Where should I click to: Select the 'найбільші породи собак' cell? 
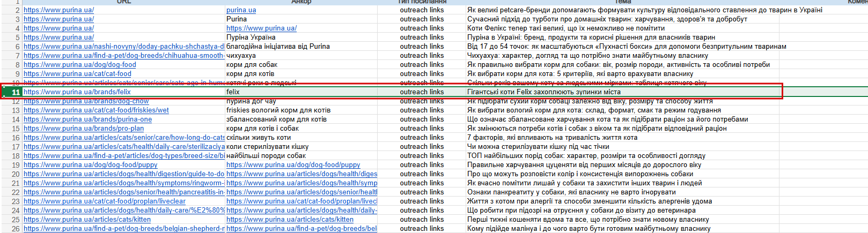click(301, 156)
